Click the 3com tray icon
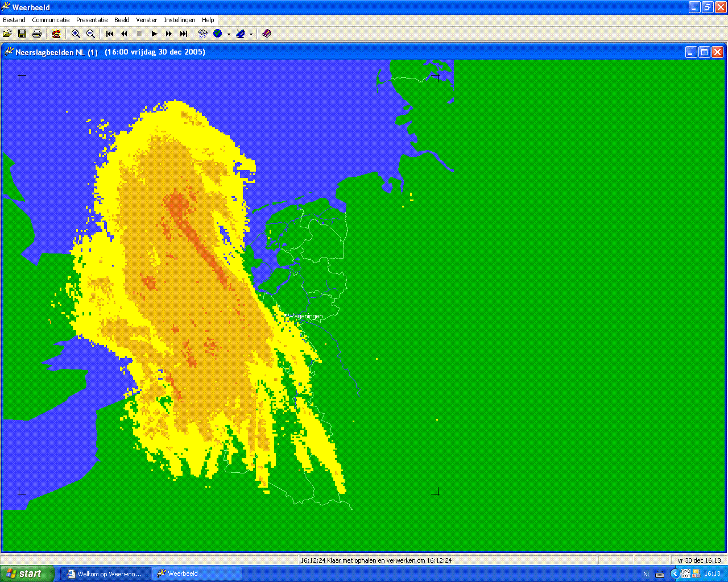Image resolution: width=728 pixels, height=582 pixels. pos(686,574)
